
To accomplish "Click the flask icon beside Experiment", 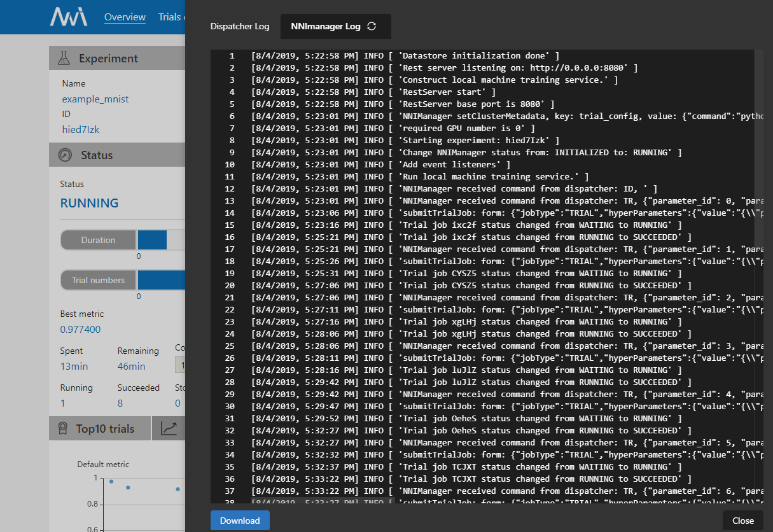I will point(62,58).
